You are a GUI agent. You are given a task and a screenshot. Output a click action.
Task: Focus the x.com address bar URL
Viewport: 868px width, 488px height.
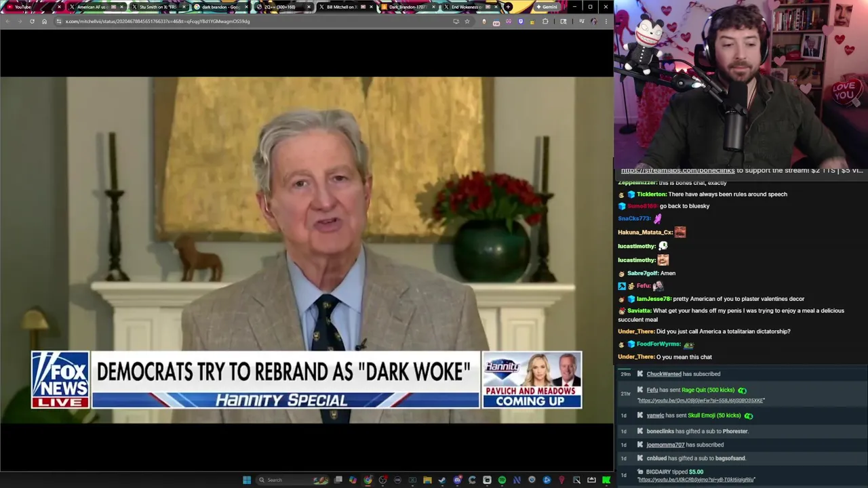[x=157, y=21]
